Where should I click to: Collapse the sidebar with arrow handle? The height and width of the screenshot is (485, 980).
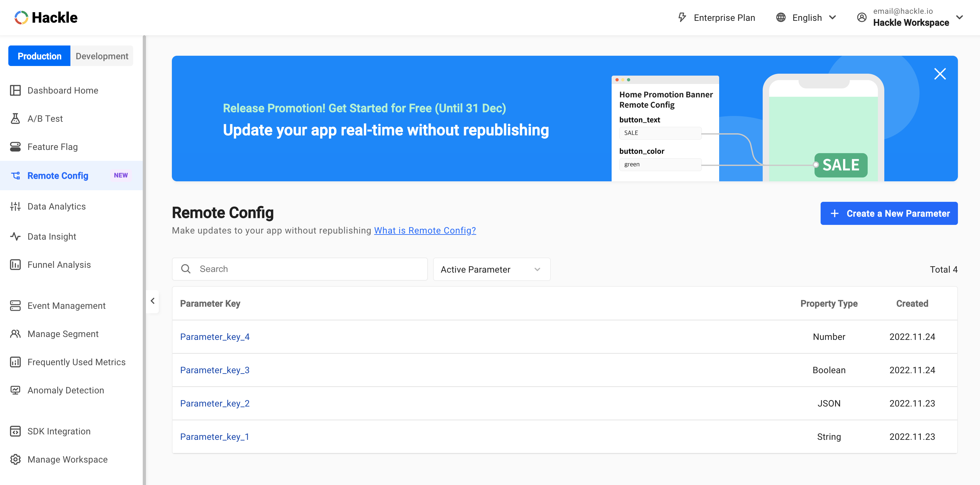click(x=153, y=301)
